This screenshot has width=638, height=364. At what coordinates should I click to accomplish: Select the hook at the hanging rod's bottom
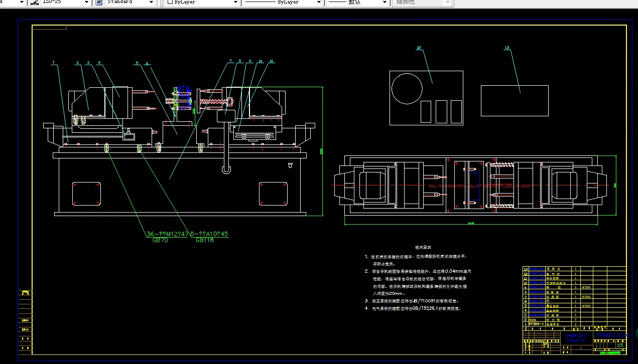[227, 170]
